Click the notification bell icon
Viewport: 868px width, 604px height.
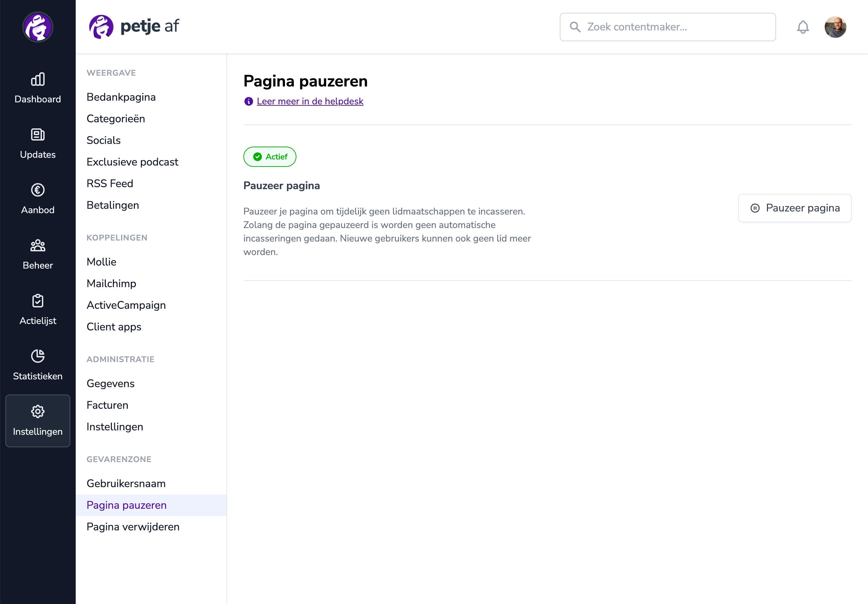click(803, 27)
